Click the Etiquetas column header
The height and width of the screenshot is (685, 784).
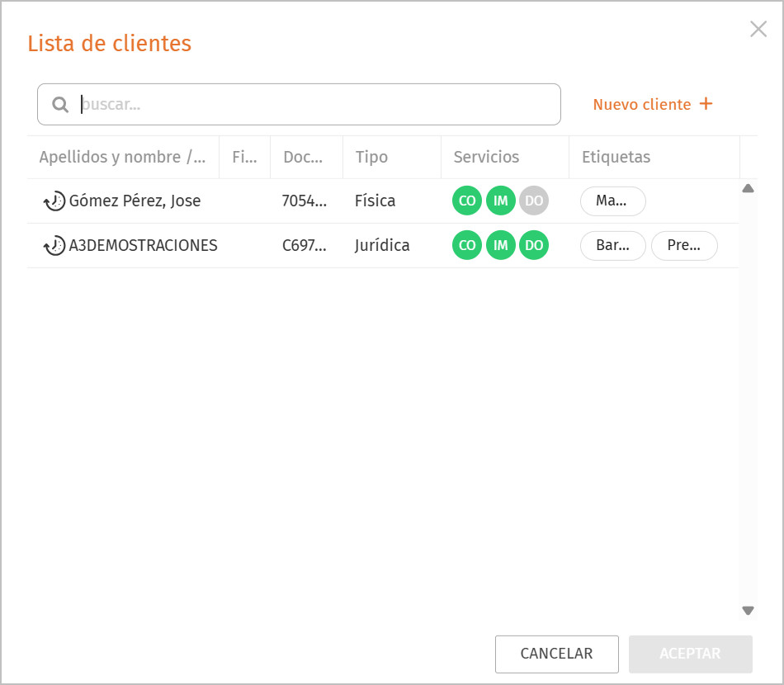point(654,157)
